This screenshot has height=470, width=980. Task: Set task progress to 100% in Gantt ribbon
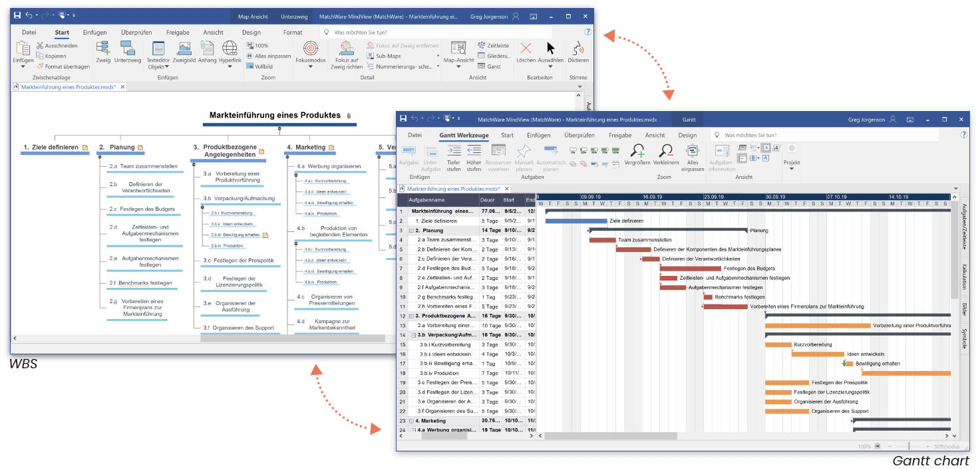coord(616,150)
